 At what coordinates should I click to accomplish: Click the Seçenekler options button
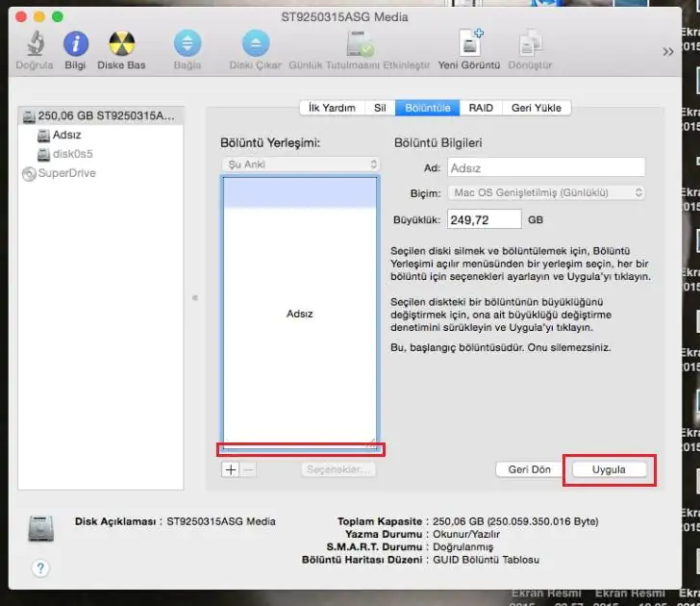[x=338, y=469]
